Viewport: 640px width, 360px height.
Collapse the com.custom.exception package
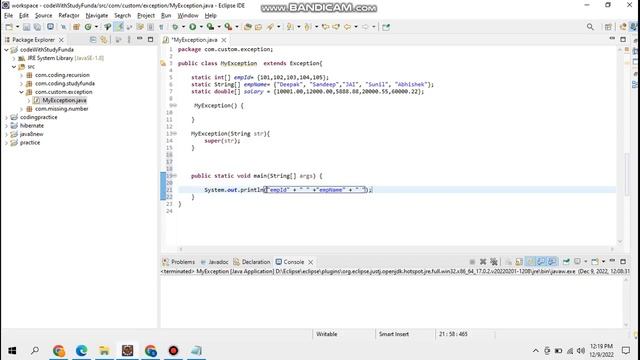(22, 92)
